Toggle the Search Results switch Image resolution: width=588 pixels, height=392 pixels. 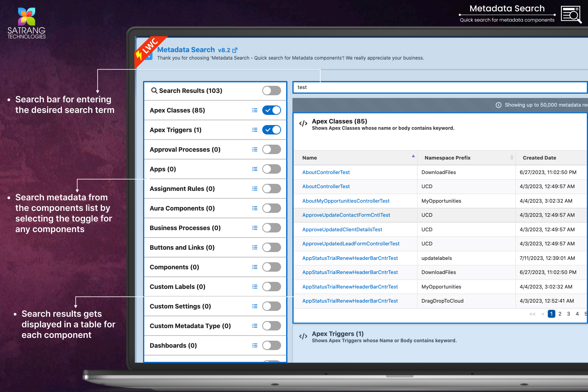[x=272, y=91]
